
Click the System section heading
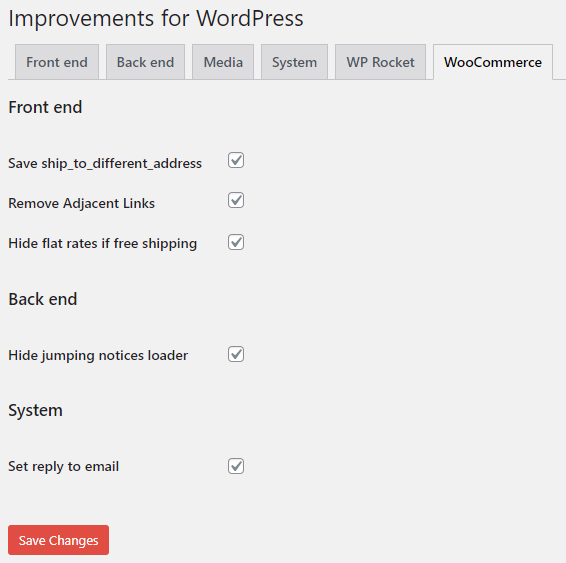pos(35,410)
